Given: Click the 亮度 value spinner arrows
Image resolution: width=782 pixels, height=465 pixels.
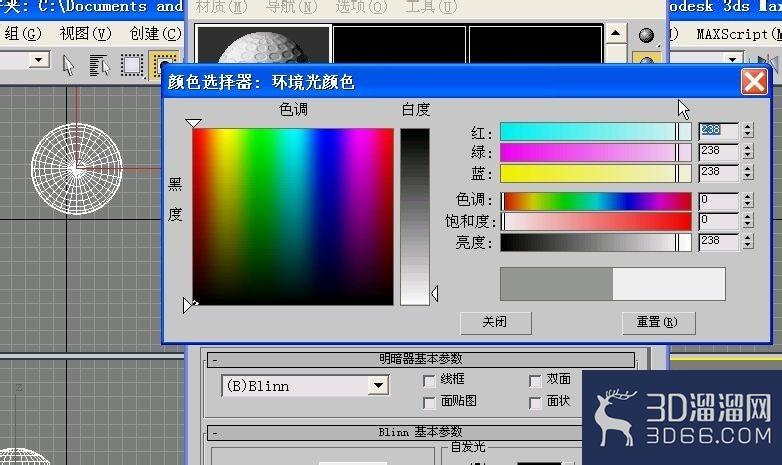Looking at the screenshot, I should tap(747, 242).
